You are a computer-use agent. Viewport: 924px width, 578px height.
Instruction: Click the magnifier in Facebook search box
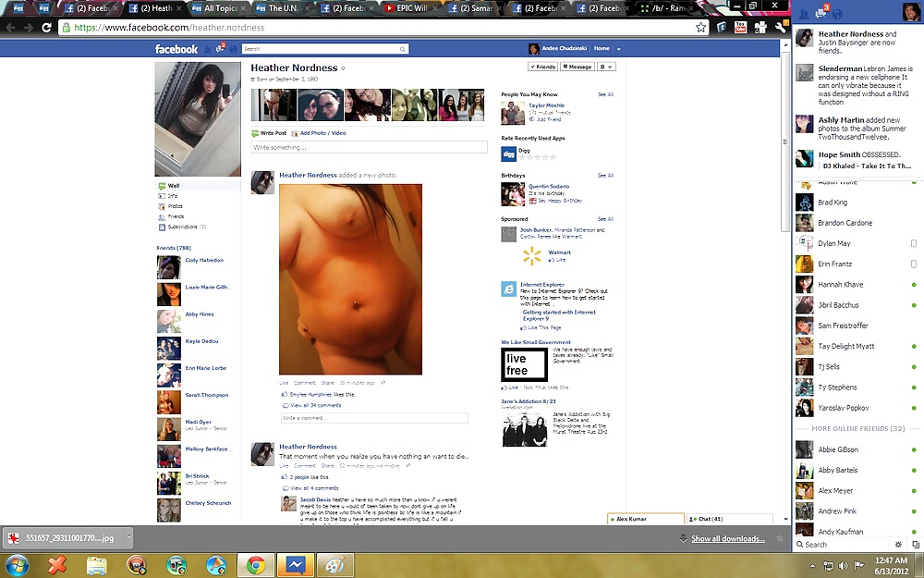tap(403, 49)
